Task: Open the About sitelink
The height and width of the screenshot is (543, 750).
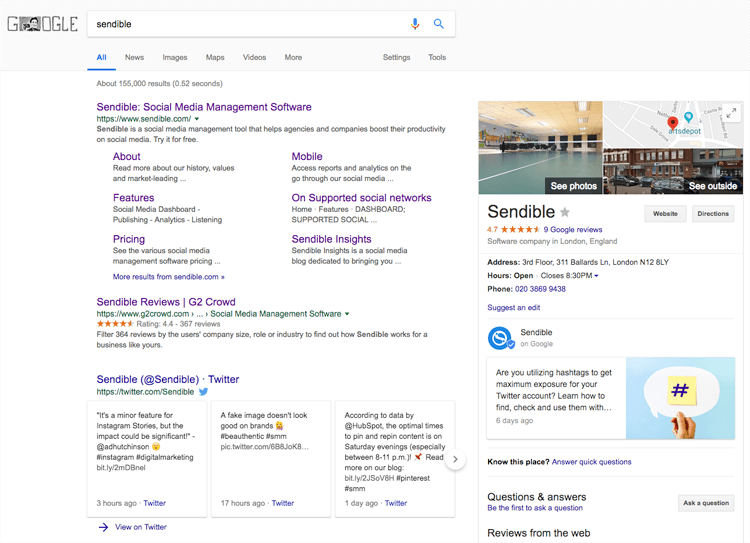Action: 127,156
